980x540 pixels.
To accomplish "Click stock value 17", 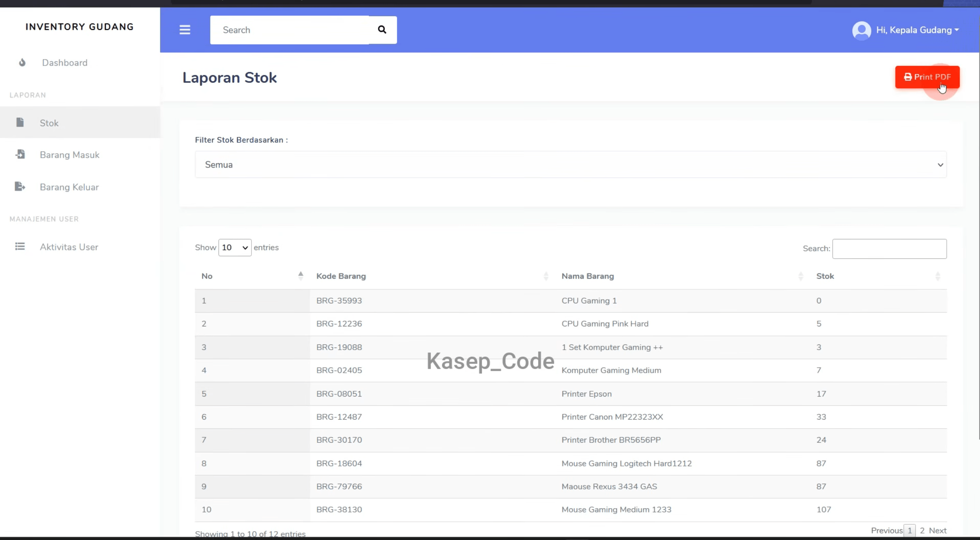I will click(821, 394).
